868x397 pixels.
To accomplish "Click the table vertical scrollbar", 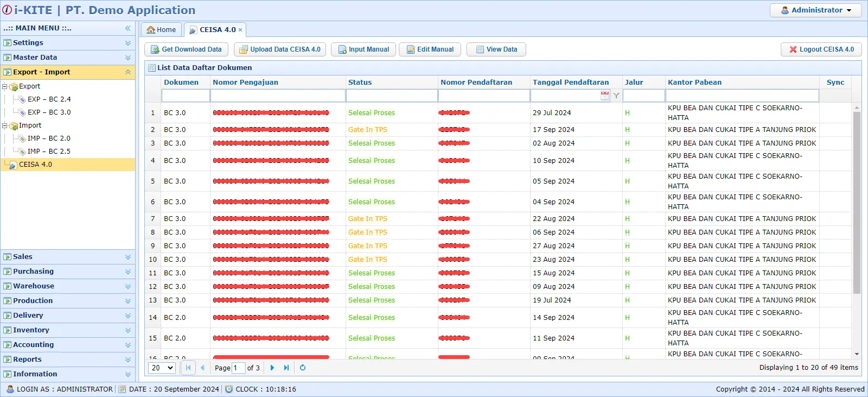I will 857,203.
